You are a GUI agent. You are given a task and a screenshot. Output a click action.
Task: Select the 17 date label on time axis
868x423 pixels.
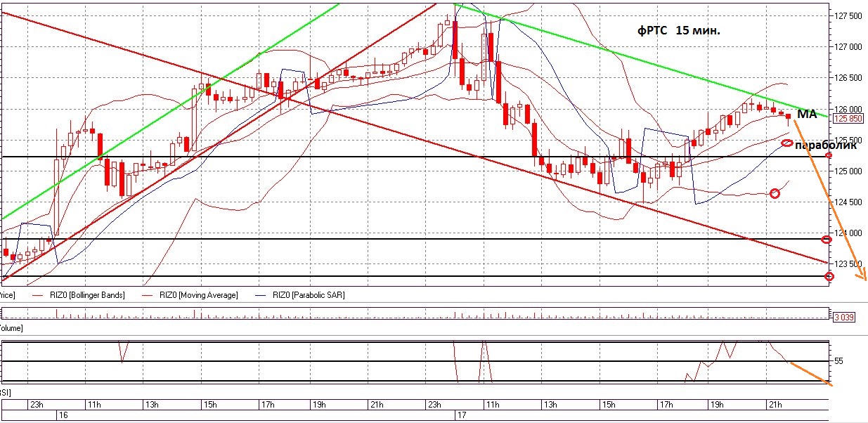461,416
